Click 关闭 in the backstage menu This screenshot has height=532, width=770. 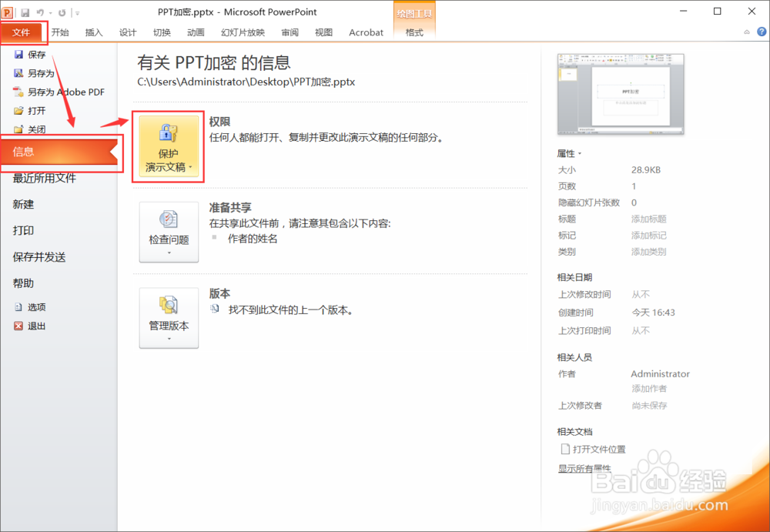[31, 129]
